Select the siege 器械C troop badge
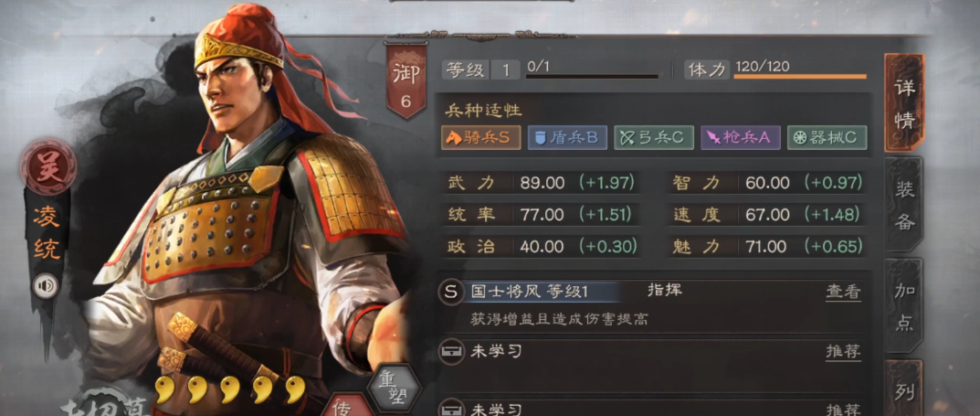The image size is (980, 416). [827, 138]
